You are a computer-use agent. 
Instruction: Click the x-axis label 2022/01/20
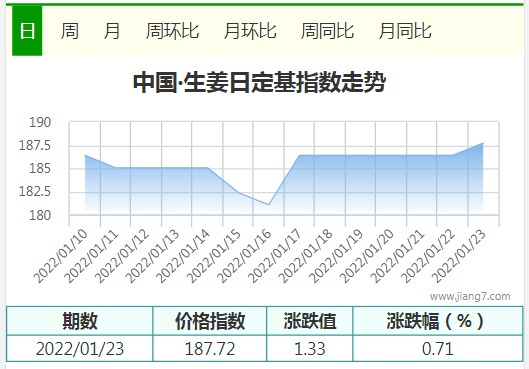click(x=366, y=256)
